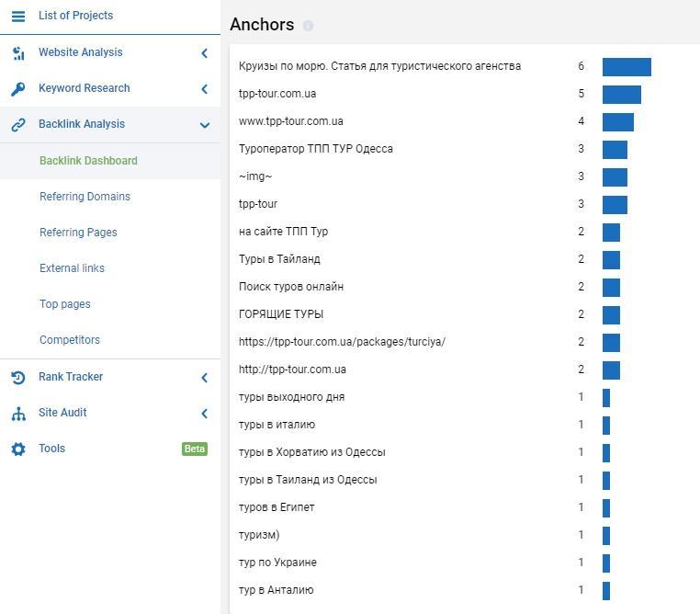Click the Anchors heading
The height and width of the screenshot is (614, 700).
pos(262,25)
